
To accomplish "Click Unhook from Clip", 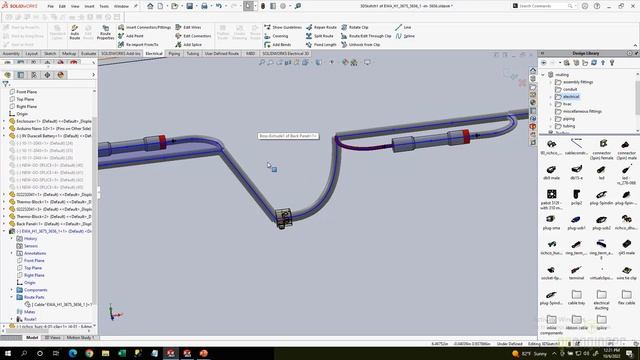I will 360,44.
